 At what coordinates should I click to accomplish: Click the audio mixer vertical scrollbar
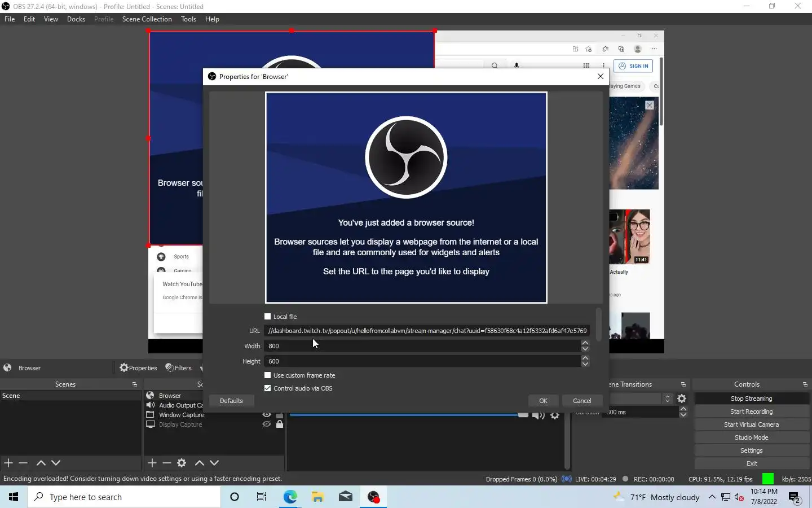pos(567,441)
